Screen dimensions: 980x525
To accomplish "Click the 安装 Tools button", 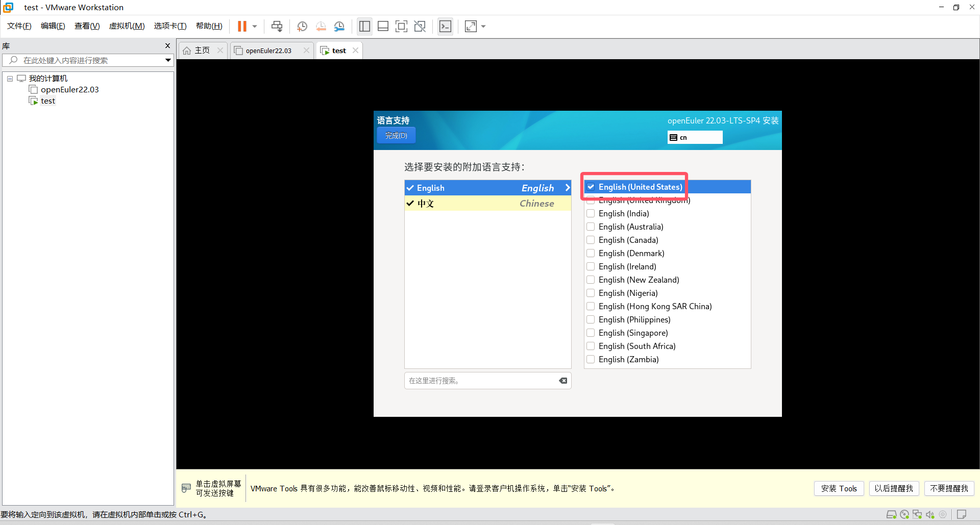I will point(839,488).
